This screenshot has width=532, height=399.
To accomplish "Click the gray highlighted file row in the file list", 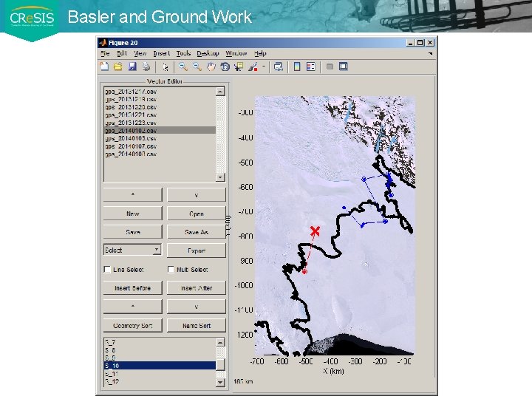I will (160, 130).
